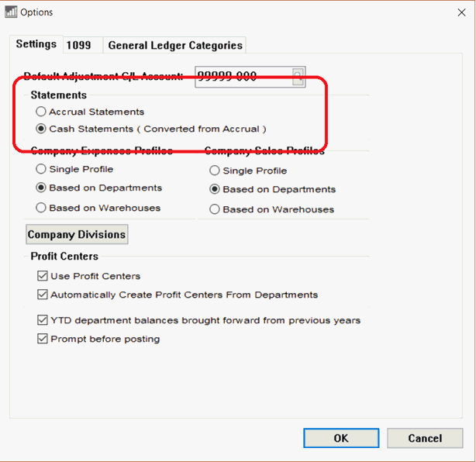Select Accrual Statements radio option
This screenshot has height=462, width=476.
[41, 112]
